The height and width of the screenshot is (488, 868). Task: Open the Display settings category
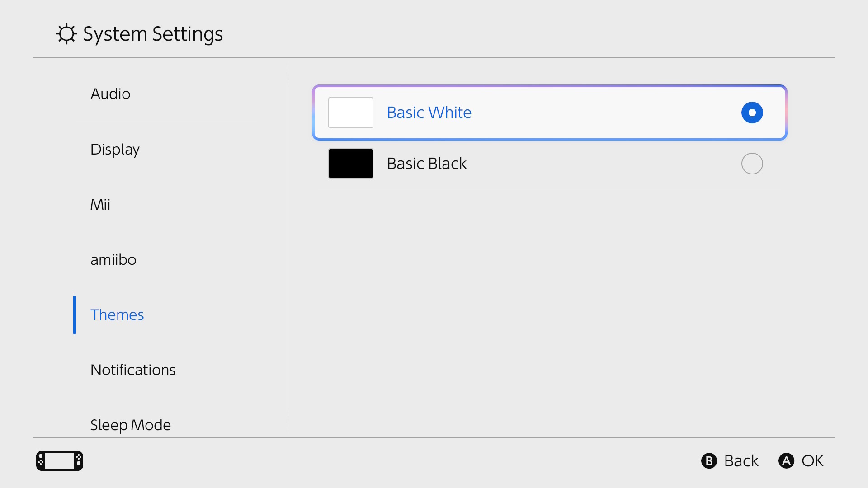(x=115, y=150)
